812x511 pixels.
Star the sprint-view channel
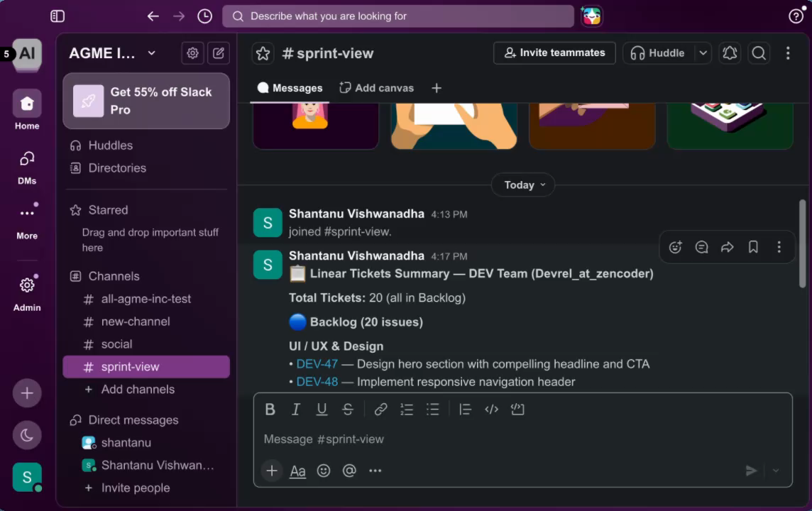[x=263, y=53]
